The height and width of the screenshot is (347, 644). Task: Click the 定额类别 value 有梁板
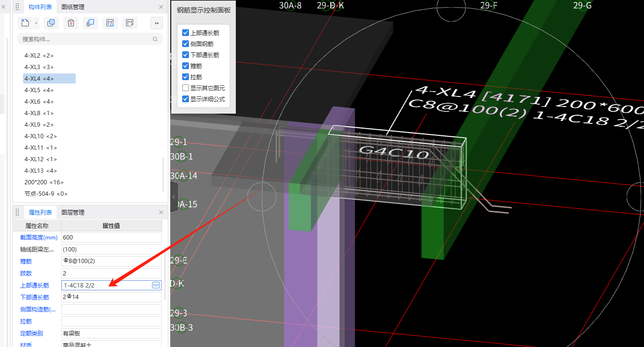[111, 333]
